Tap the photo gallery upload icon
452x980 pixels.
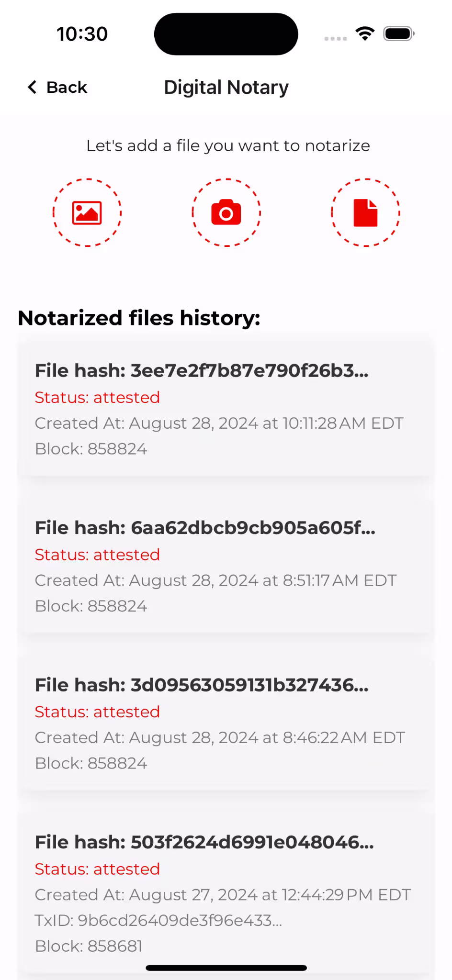(x=87, y=213)
